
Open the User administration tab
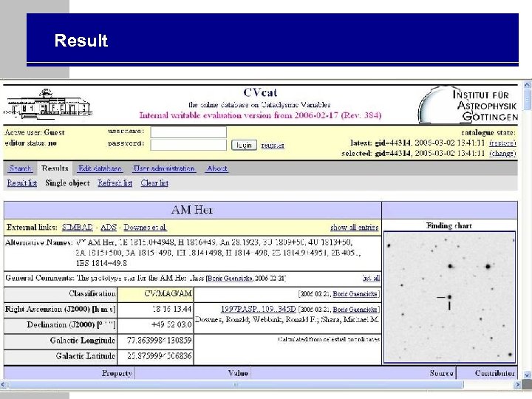point(164,168)
